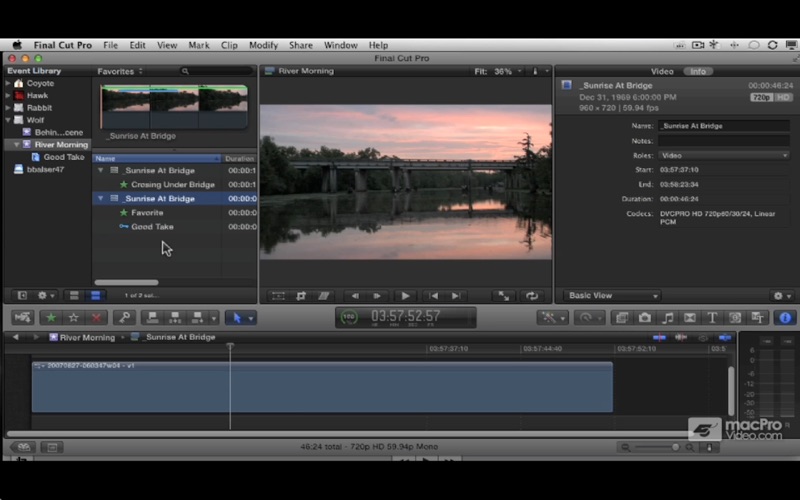Open the Photos browser camera icon
This screenshot has height=500, width=800.
(x=644, y=317)
